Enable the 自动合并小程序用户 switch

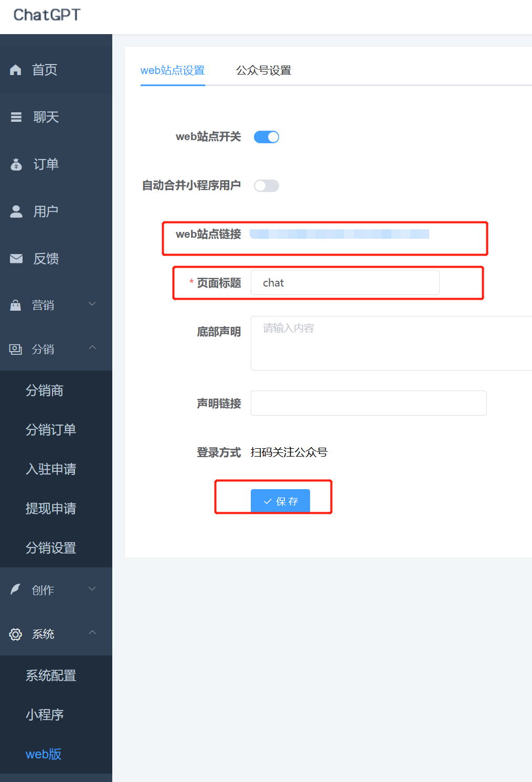[267, 186]
